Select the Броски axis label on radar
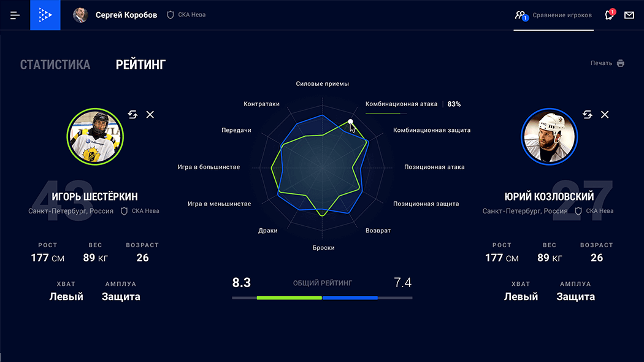 tap(323, 248)
